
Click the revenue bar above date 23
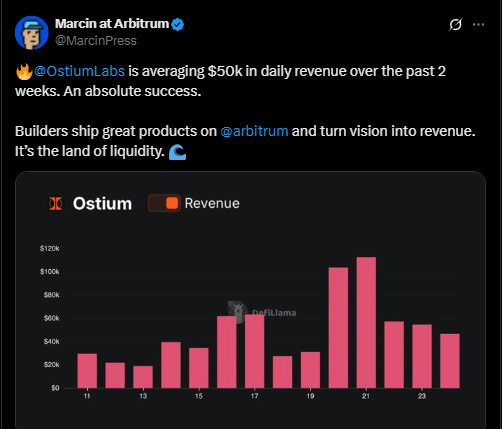coord(422,356)
